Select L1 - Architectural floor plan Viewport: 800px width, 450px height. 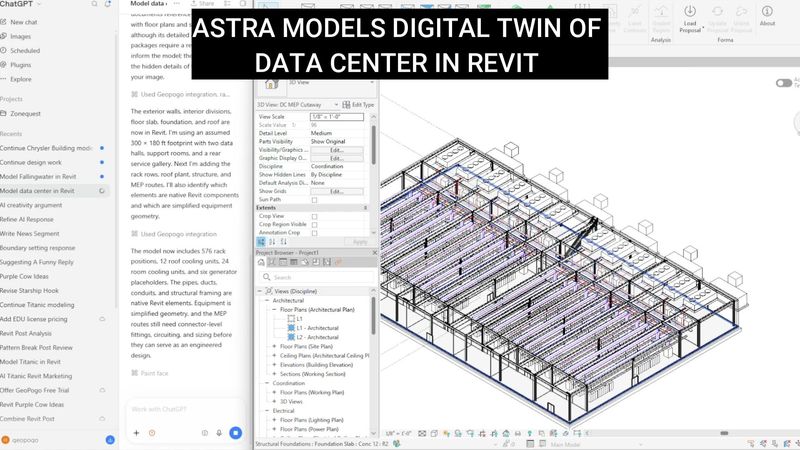pyautogui.click(x=317, y=328)
